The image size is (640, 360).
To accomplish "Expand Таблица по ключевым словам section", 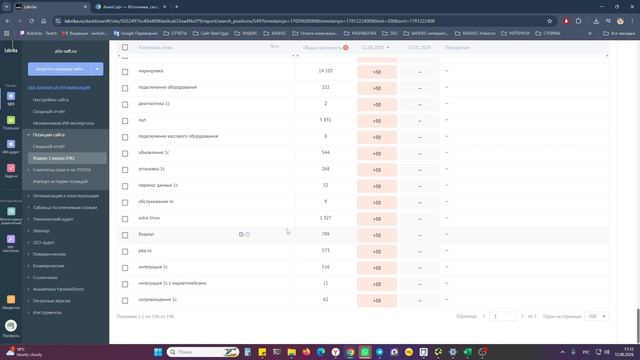I will click(x=28, y=207).
